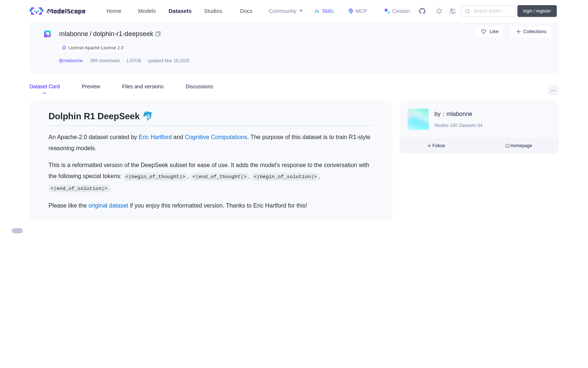Switch language with the translate icon
This screenshot has width=588, height=368.
point(452,11)
